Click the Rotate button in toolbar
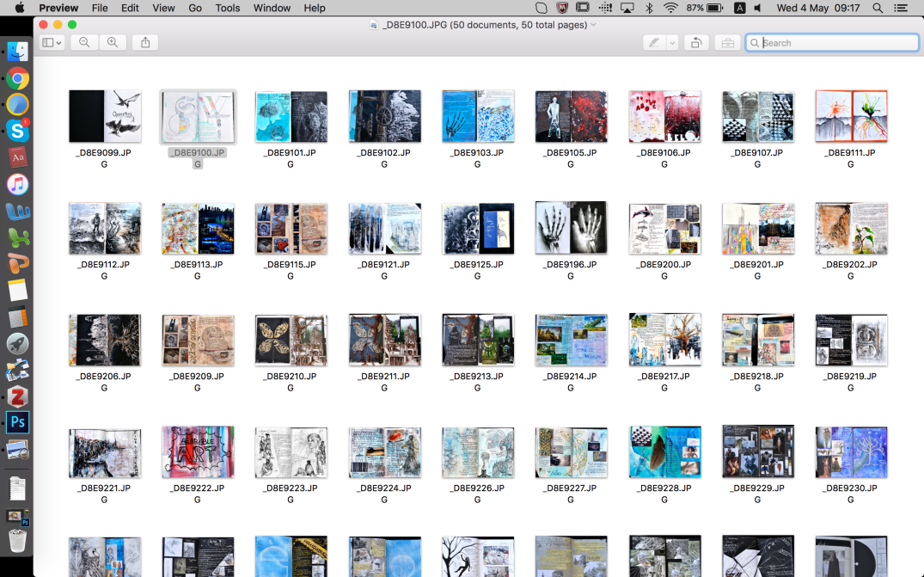This screenshot has width=924, height=577. pyautogui.click(x=696, y=42)
